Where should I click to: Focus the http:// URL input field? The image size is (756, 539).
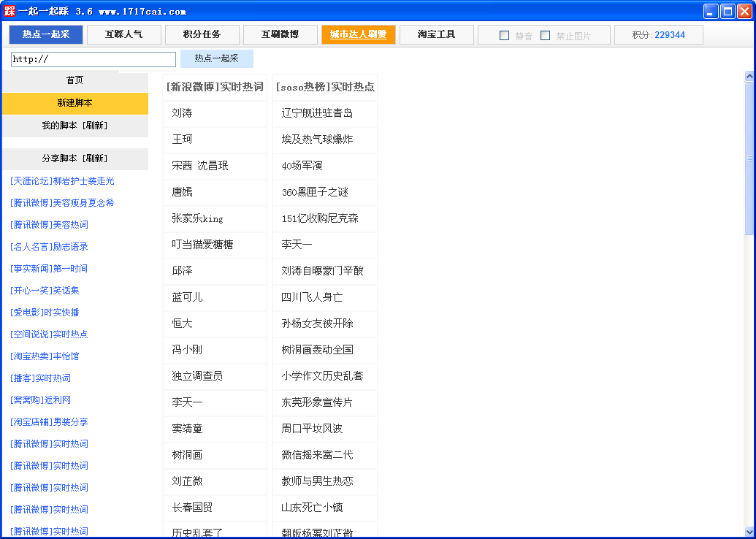(x=93, y=59)
